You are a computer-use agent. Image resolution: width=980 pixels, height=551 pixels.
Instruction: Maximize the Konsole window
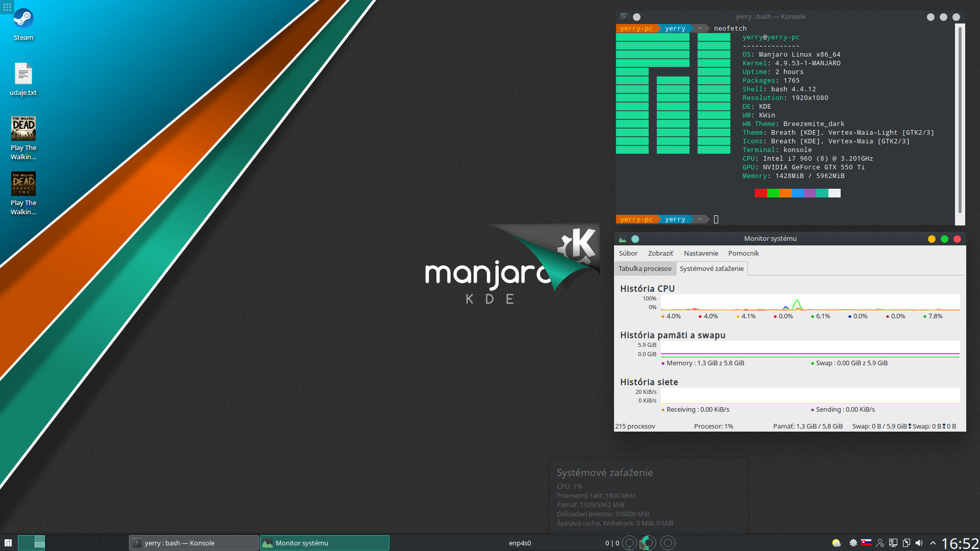pyautogui.click(x=943, y=17)
